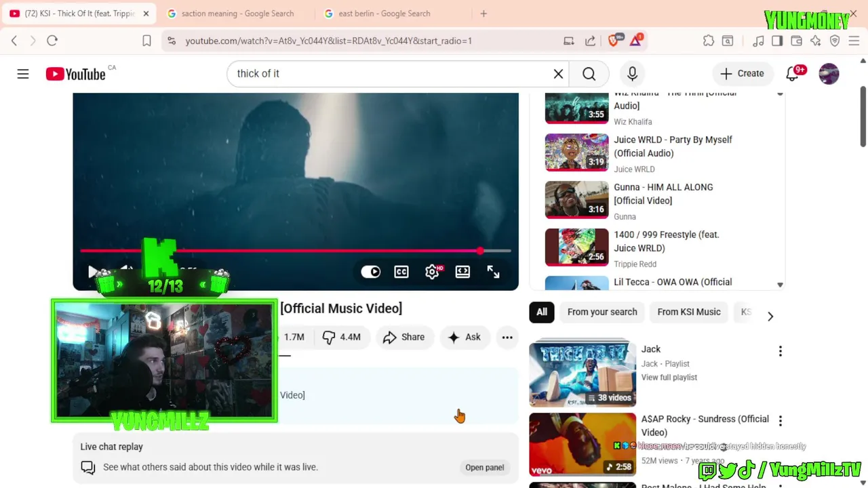
Task: Open player settings gear
Action: (x=432, y=272)
